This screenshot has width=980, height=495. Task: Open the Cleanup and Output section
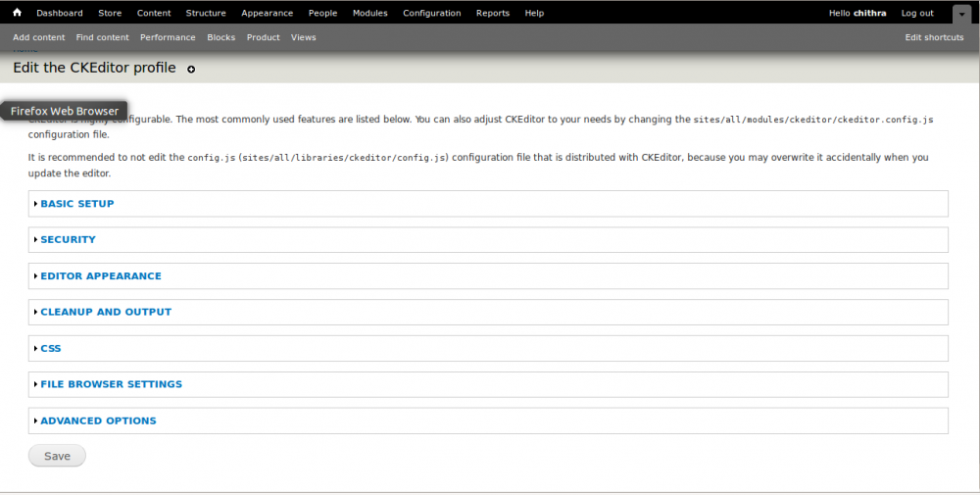point(105,312)
